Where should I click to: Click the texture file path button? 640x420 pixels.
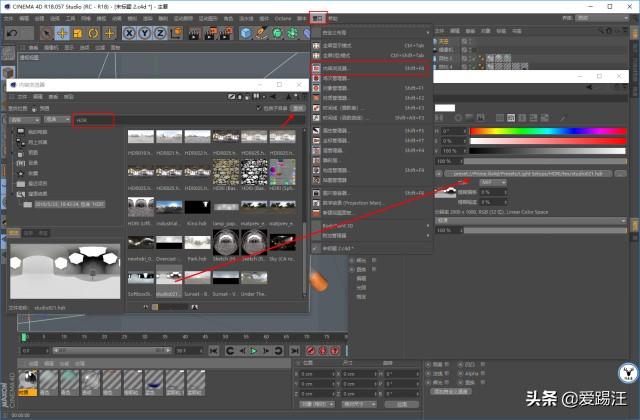528,173
